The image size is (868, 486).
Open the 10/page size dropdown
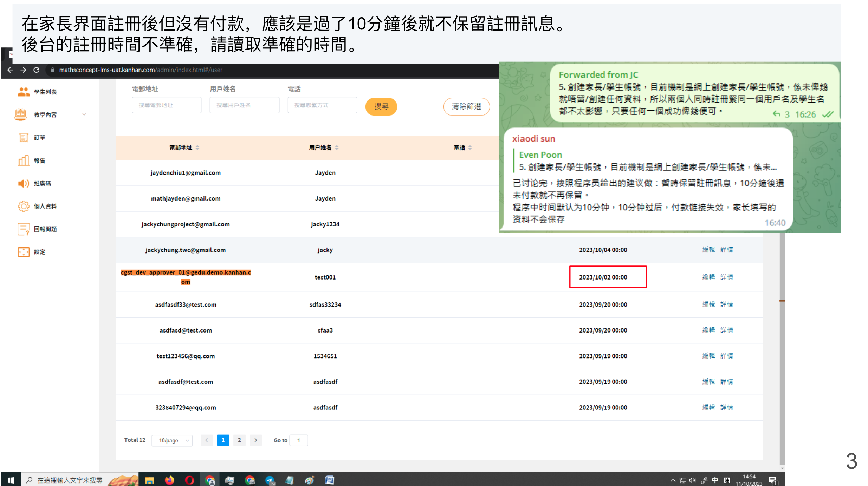coord(172,440)
